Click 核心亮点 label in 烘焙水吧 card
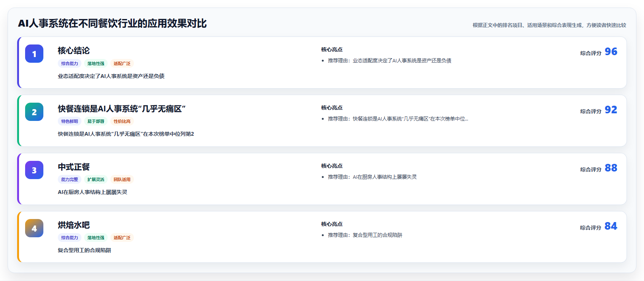Image resolution: width=644 pixels, height=281 pixels. tap(332, 224)
